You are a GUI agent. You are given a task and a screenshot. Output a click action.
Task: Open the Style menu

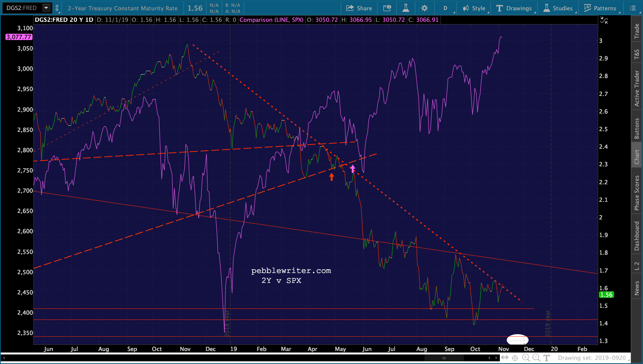coord(475,8)
